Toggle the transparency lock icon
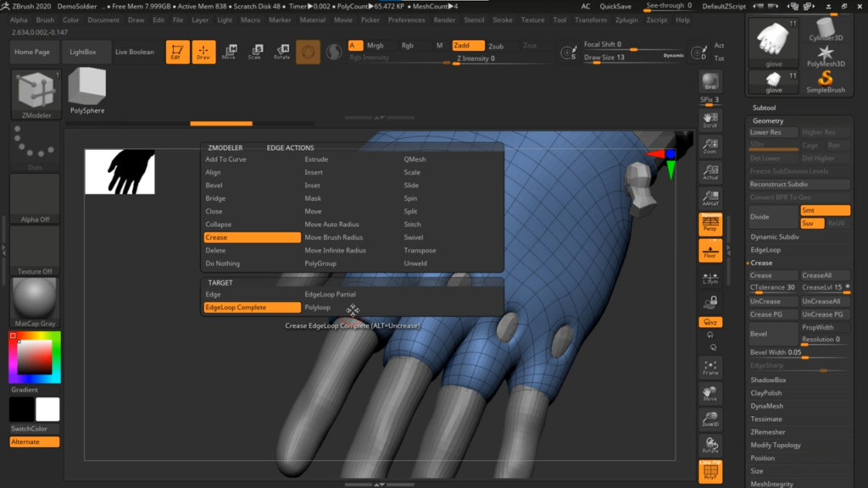868x488 pixels. click(x=710, y=302)
